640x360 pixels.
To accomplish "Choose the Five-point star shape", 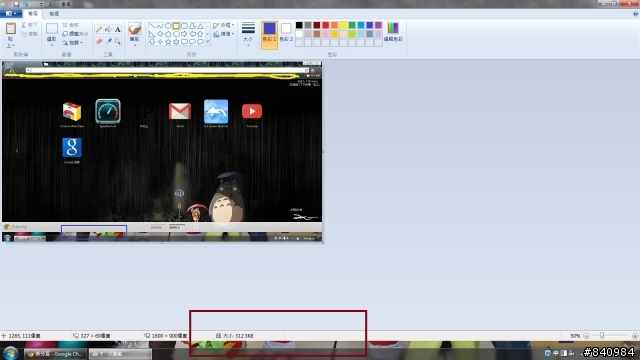I will coord(168,42).
